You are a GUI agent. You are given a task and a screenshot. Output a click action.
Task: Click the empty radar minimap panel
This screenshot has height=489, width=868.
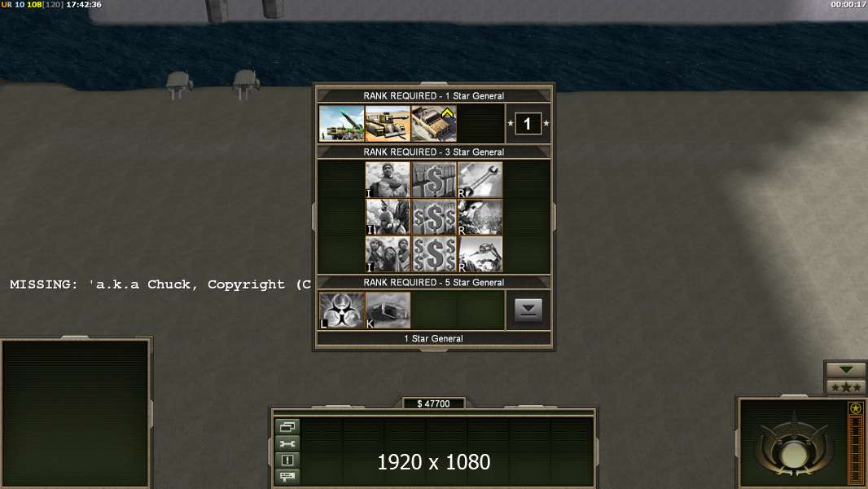click(x=76, y=412)
